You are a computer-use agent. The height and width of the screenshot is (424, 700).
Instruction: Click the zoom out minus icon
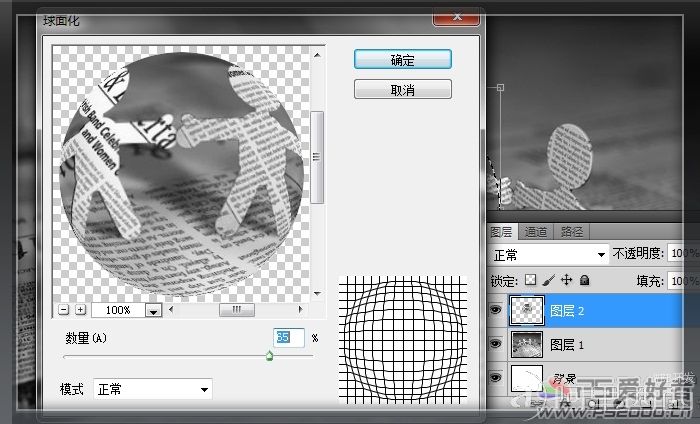click(x=64, y=309)
